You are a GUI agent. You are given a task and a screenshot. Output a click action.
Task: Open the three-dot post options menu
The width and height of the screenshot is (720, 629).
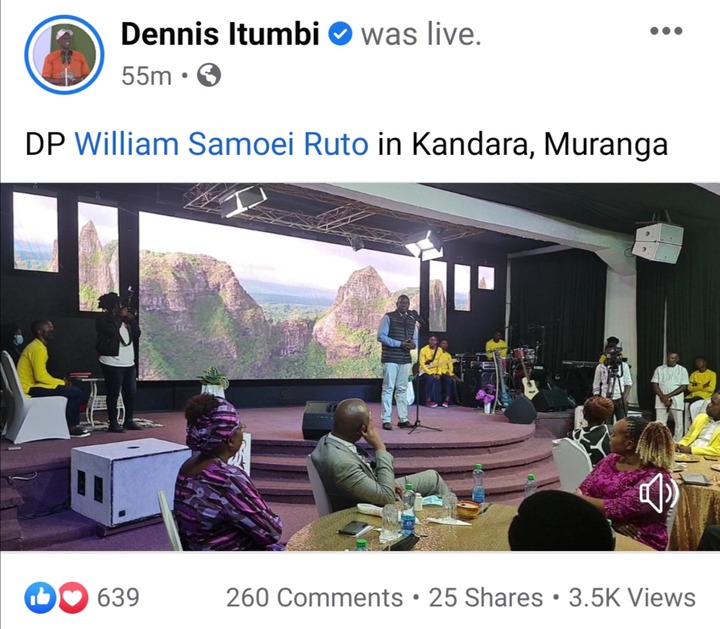click(666, 31)
